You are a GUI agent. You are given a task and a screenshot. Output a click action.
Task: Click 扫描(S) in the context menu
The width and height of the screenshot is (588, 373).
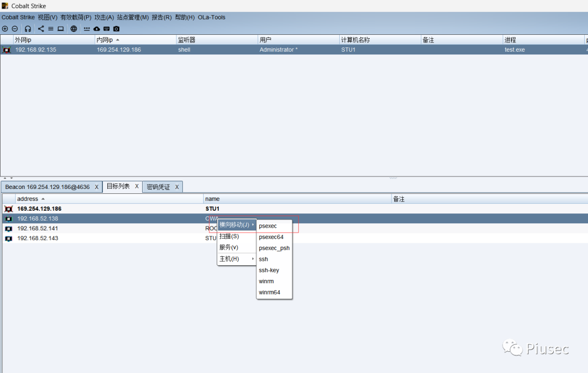(237, 236)
